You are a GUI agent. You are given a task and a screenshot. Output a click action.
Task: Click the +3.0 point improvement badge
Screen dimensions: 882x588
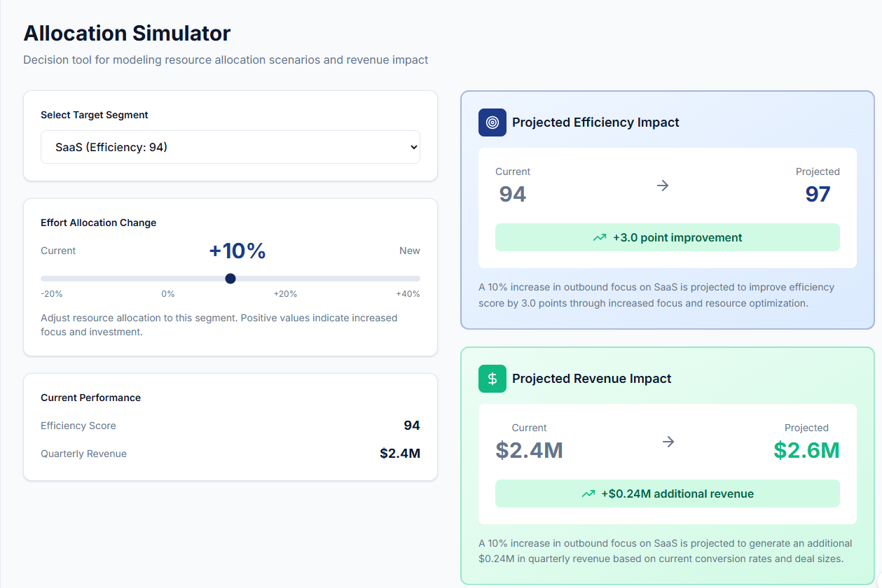[x=668, y=237]
